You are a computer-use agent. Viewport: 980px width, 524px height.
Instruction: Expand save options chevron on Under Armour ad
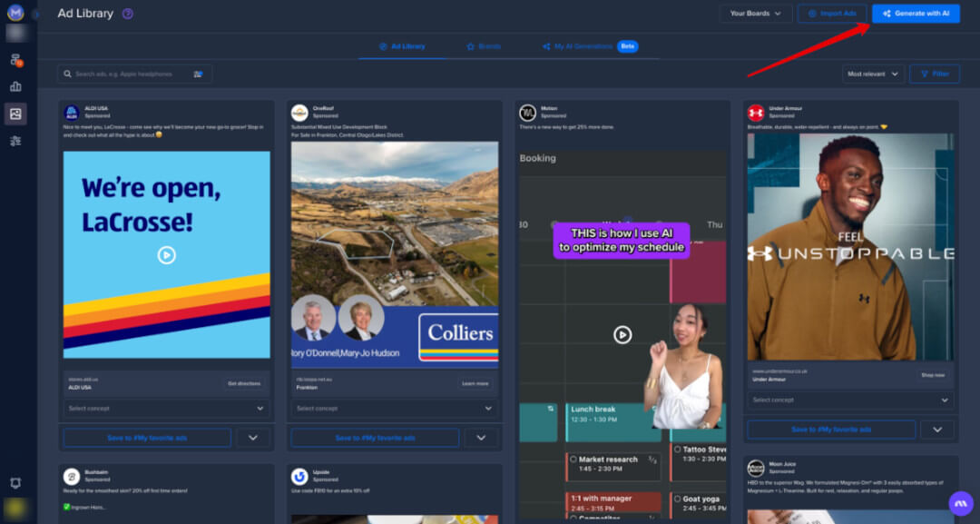coord(937,430)
